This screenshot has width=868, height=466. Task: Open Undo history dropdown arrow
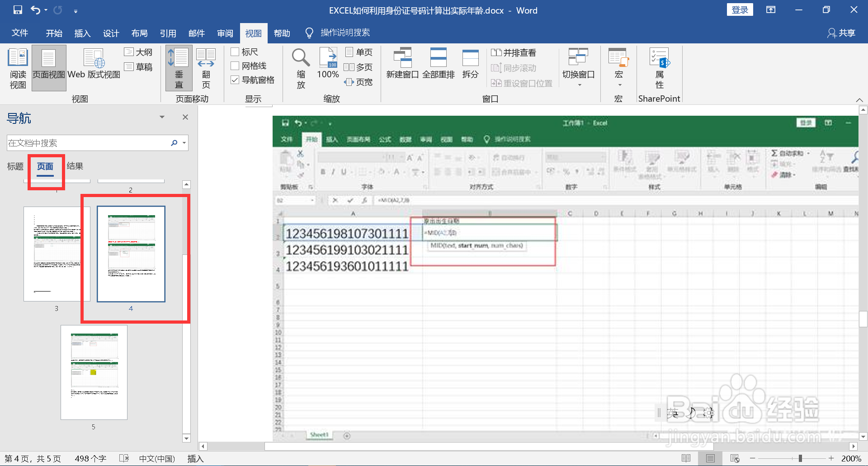(46, 10)
